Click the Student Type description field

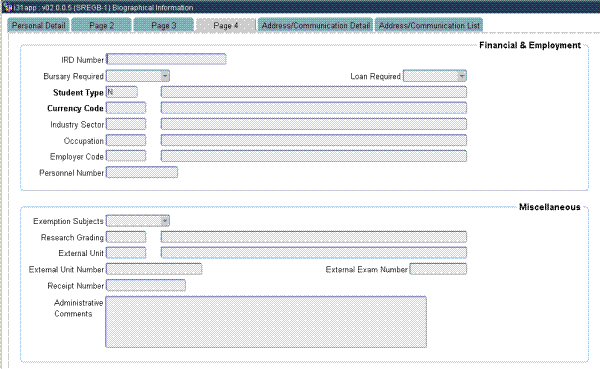(x=314, y=92)
